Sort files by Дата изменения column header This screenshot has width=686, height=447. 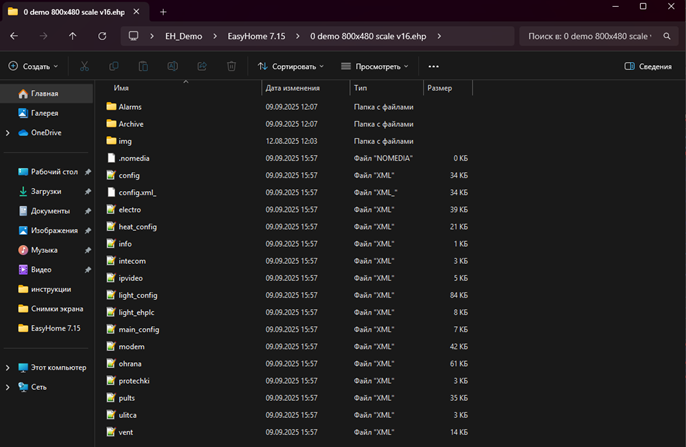[292, 88]
